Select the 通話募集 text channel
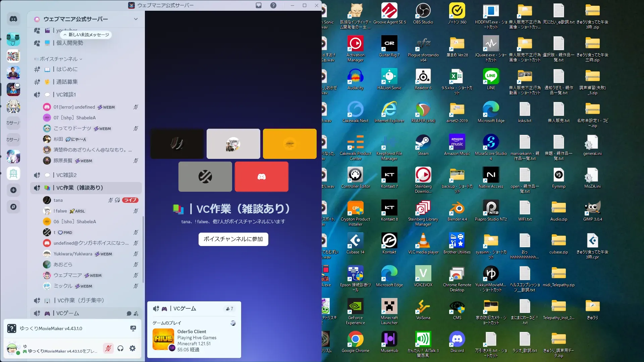Viewport: 644px width, 362px height. tap(67, 82)
